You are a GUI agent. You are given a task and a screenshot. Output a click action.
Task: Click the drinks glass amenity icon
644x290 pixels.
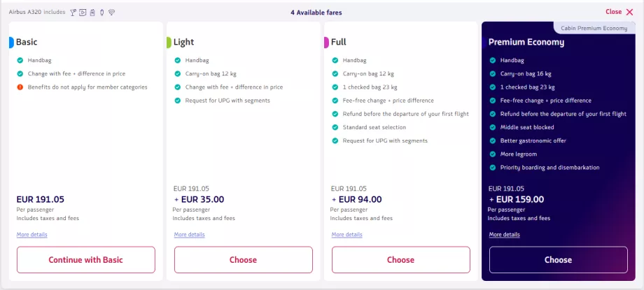73,13
